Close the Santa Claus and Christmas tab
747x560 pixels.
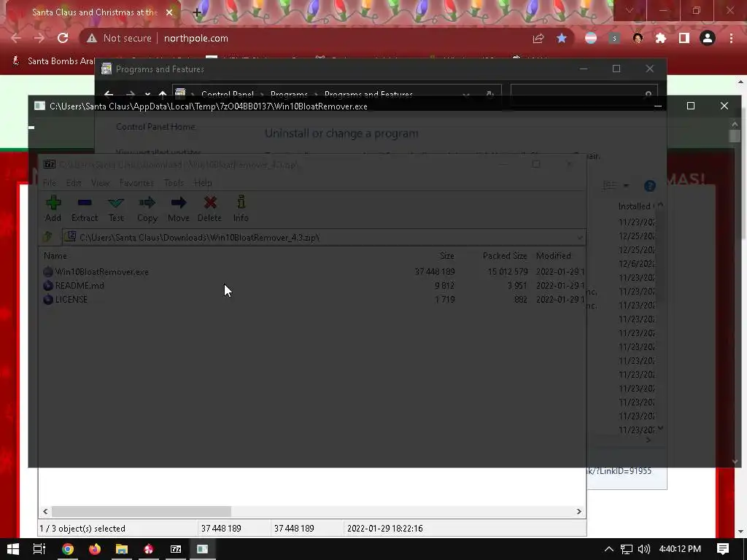[x=169, y=12]
